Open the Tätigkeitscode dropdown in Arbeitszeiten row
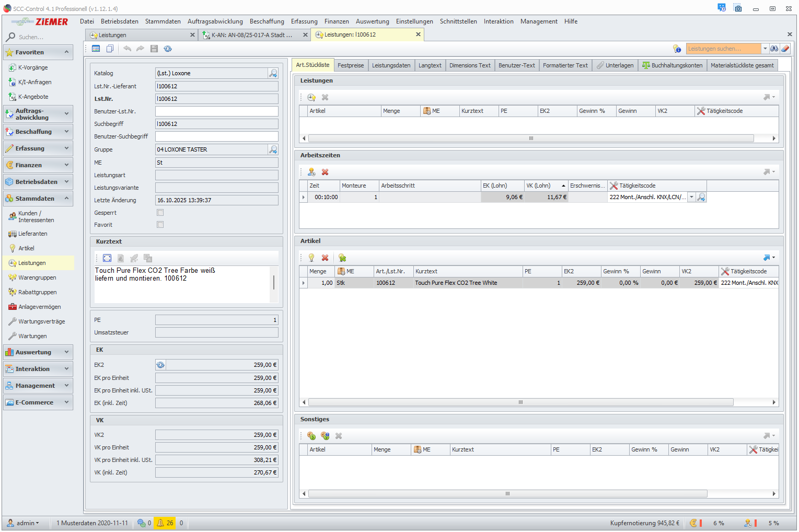This screenshot has height=532, width=799. [691, 197]
